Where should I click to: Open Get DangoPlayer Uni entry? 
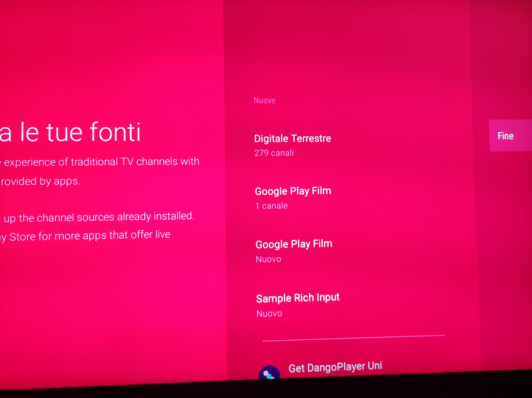pyautogui.click(x=335, y=367)
